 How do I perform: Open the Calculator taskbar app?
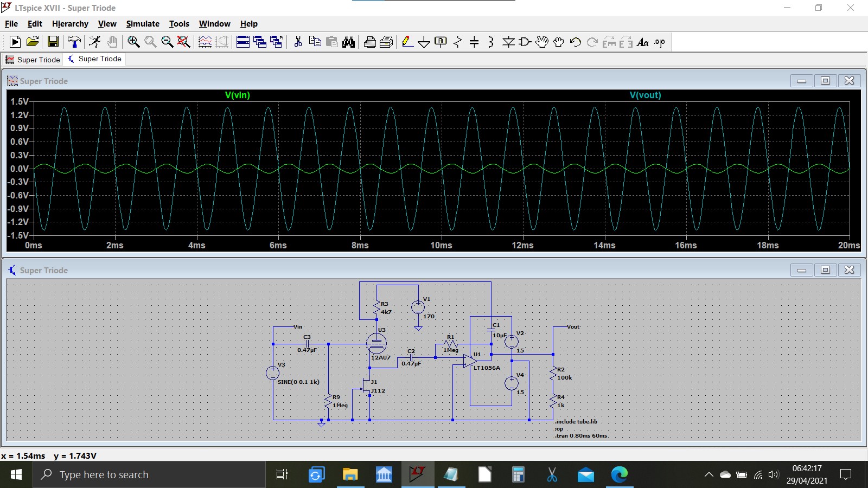518,475
